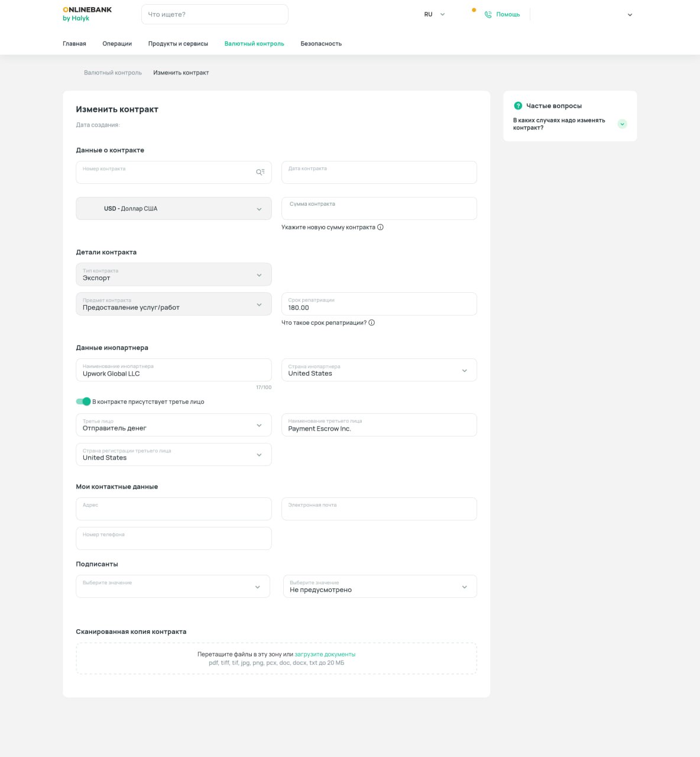This screenshot has height=757, width=700.
Task: Click the green question mark FAQ icon
Action: pyautogui.click(x=518, y=106)
